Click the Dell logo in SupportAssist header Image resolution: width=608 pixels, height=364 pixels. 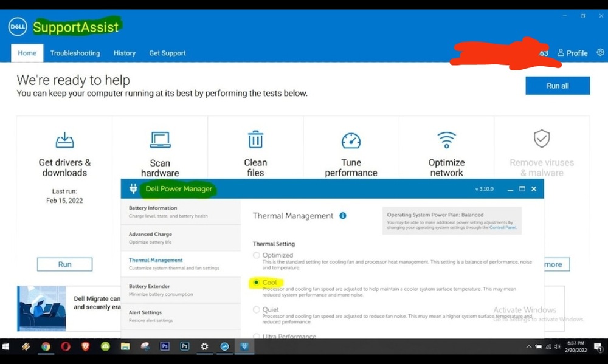pyautogui.click(x=18, y=27)
